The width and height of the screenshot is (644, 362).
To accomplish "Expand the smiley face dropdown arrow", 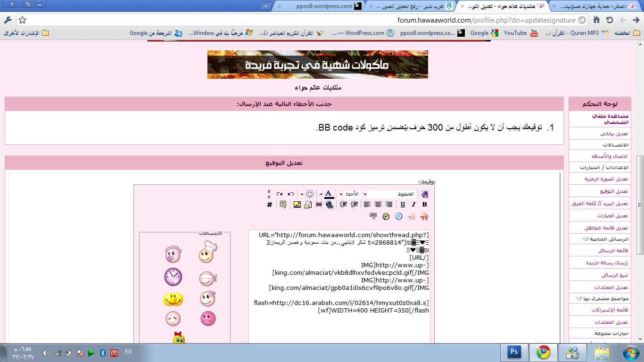I will point(302,194).
